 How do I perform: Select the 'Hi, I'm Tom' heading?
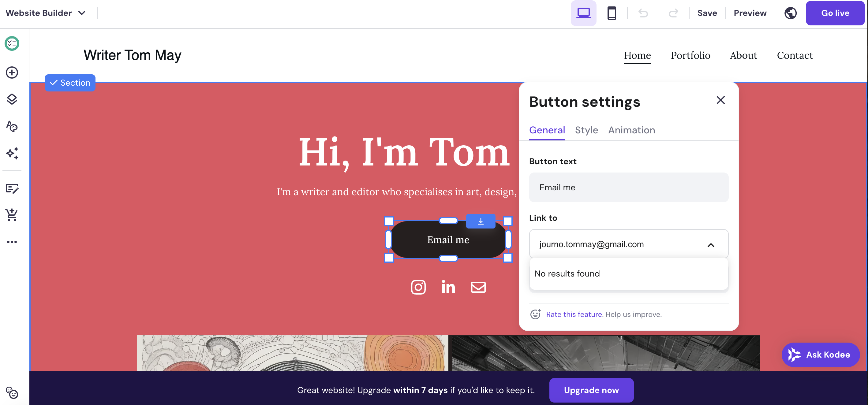pos(404,153)
